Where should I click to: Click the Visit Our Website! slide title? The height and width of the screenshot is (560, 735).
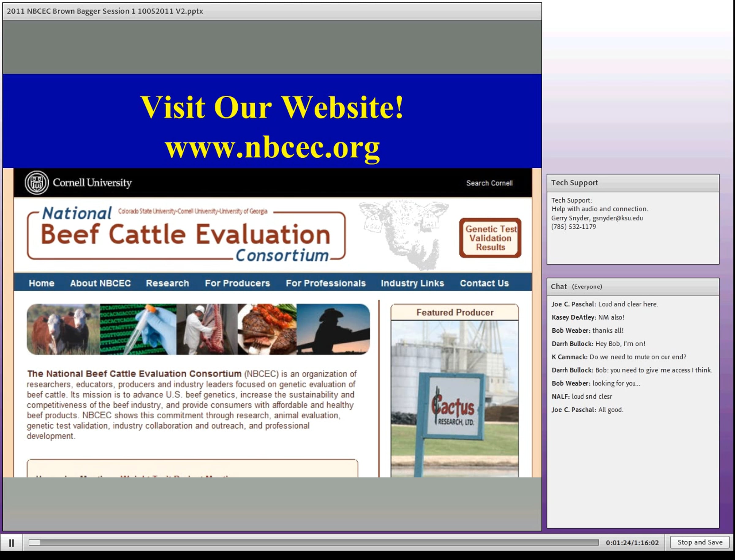click(272, 107)
